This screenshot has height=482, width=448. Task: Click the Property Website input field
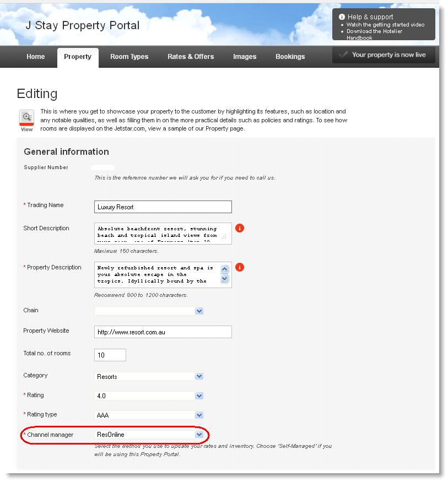click(x=163, y=332)
